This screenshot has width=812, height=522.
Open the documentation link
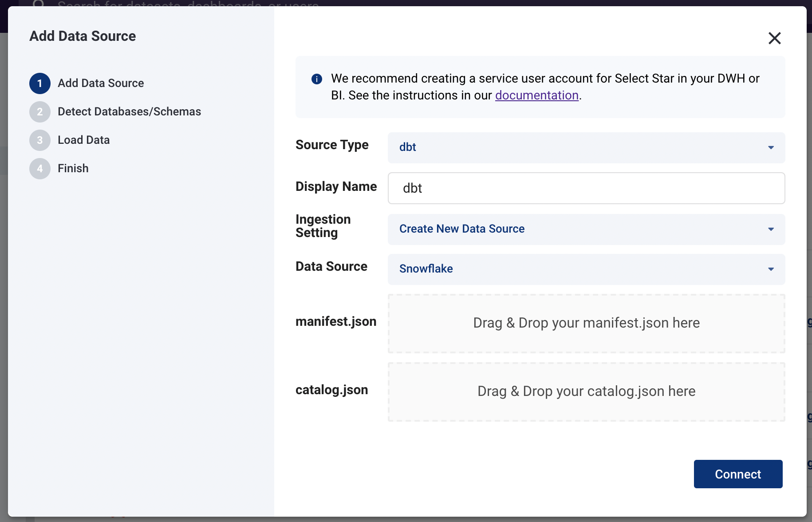pyautogui.click(x=536, y=95)
